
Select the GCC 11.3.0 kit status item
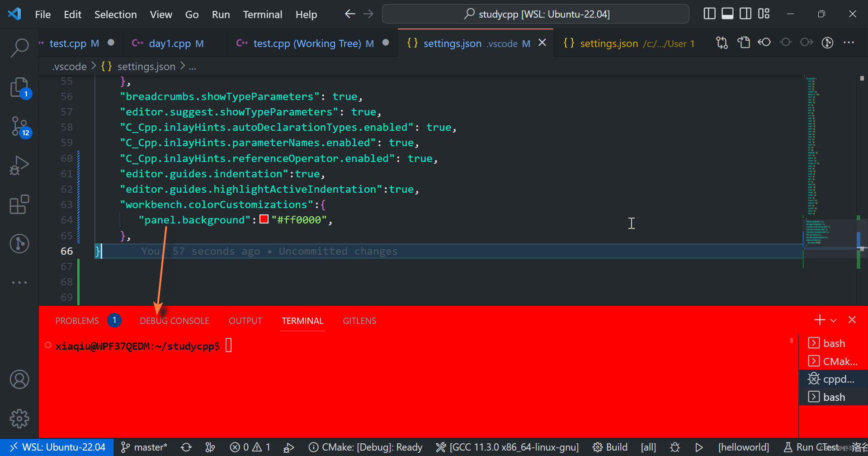[507, 447]
